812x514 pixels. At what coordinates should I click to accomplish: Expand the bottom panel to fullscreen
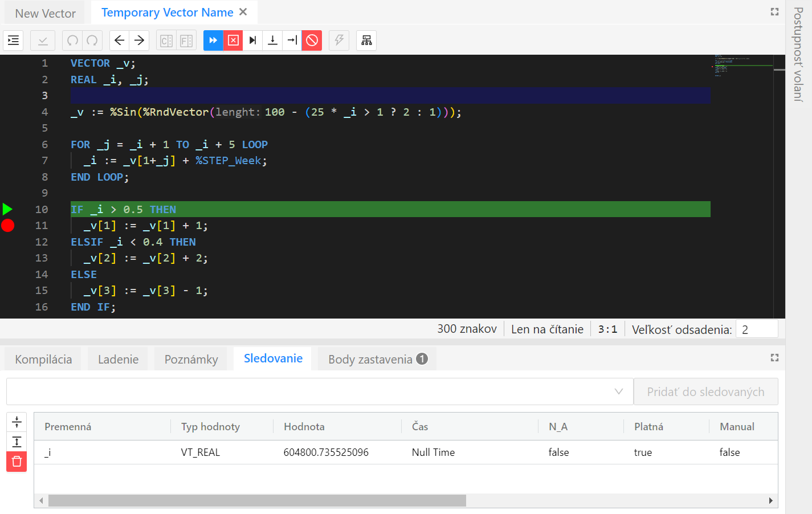tap(774, 357)
